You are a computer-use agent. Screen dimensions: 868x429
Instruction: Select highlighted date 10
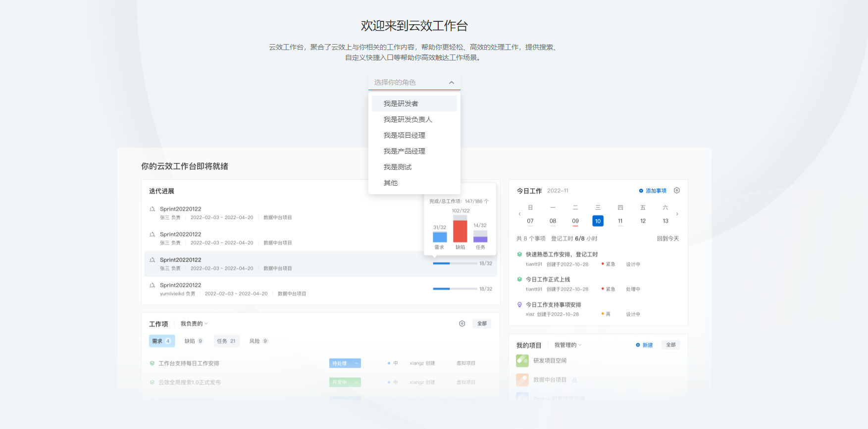click(x=598, y=221)
